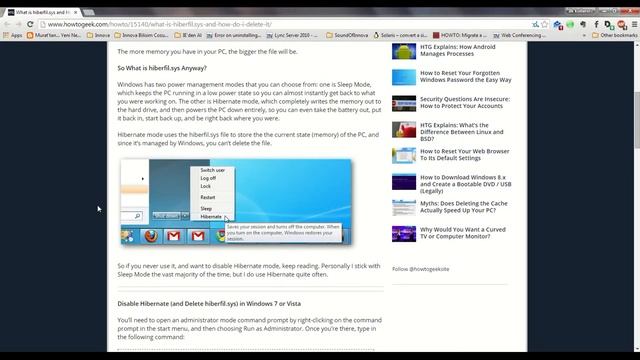
Task: Click the Download Windows 8.x article thumbnail
Action: (404, 182)
